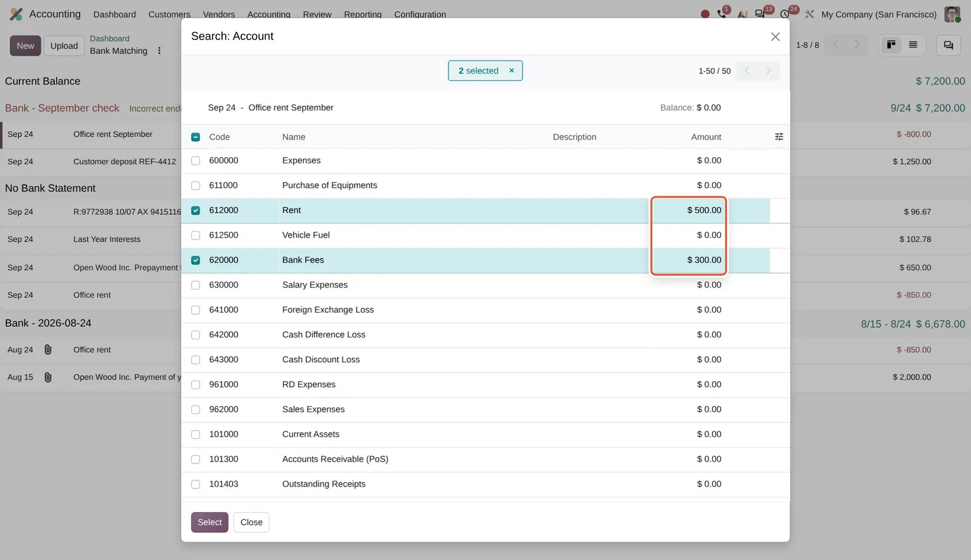This screenshot has height=560, width=971.
Task: Click the 962000 Sales Expenses row
Action: coord(486,410)
